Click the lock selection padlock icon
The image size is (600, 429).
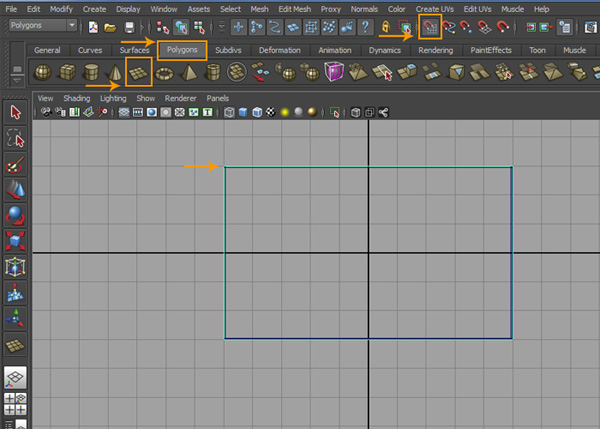[386, 27]
